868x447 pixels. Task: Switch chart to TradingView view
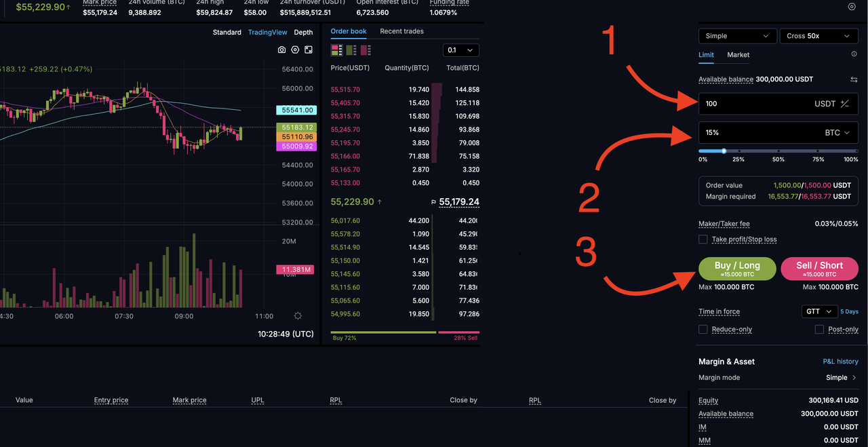point(267,33)
